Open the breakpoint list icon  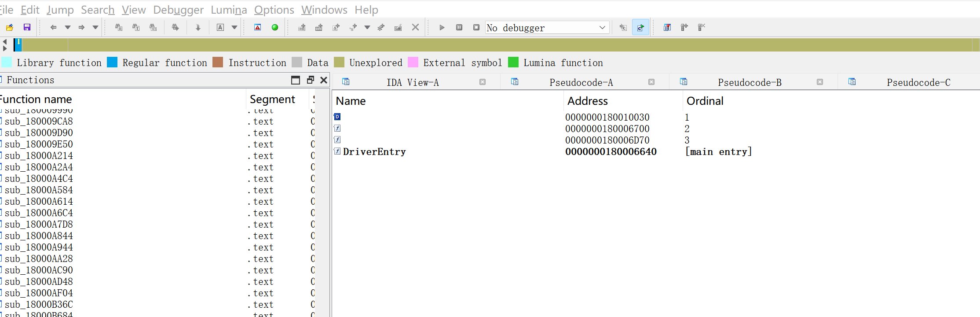pos(667,27)
